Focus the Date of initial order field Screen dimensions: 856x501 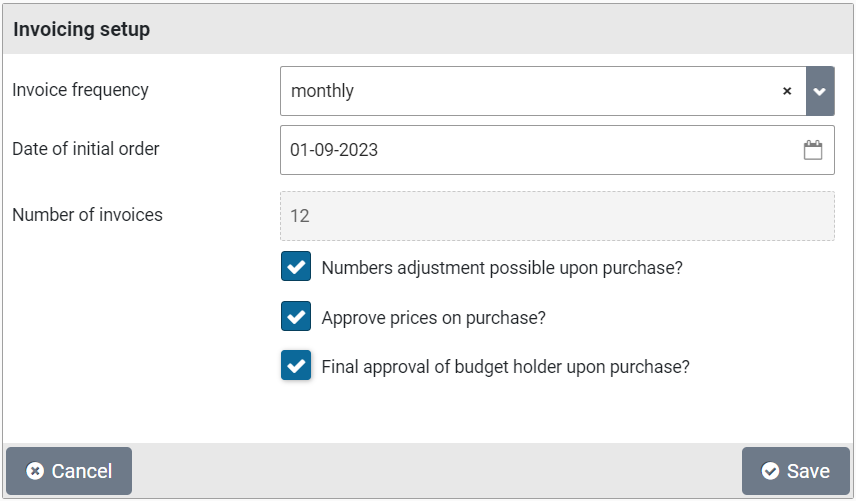(540, 150)
